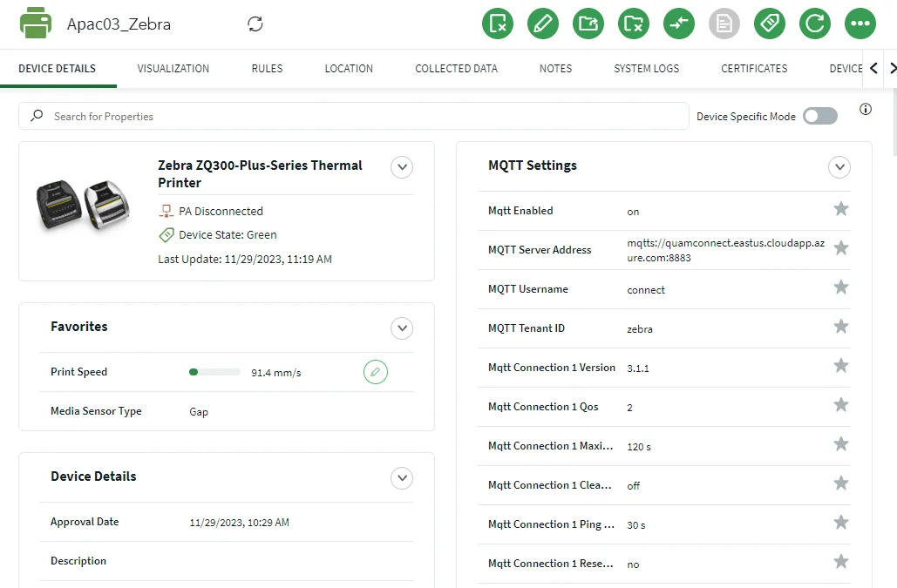The image size is (897, 588).
Task: Toggle Device Specific Mode switch
Action: pos(819,116)
